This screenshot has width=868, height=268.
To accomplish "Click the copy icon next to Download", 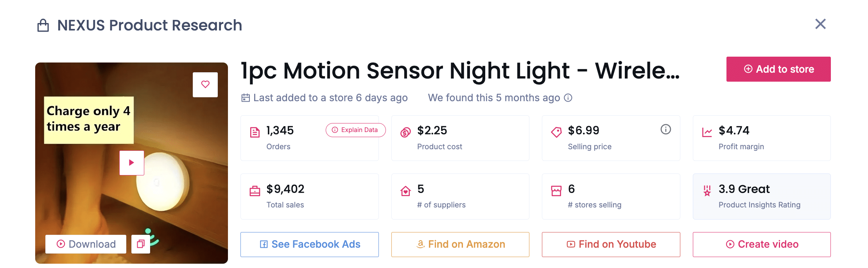I will (141, 244).
